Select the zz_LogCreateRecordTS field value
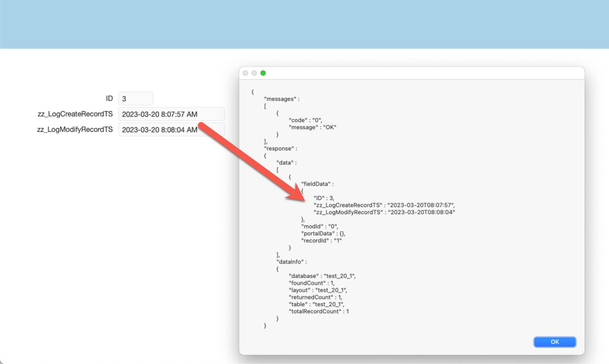The height and width of the screenshot is (364, 609). coord(172,114)
